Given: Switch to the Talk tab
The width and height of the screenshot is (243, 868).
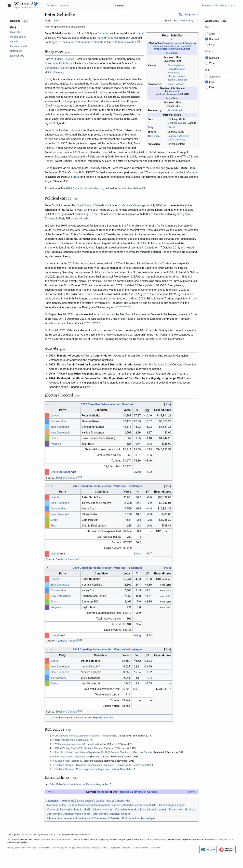Looking at the screenshot, I should click(56, 21).
